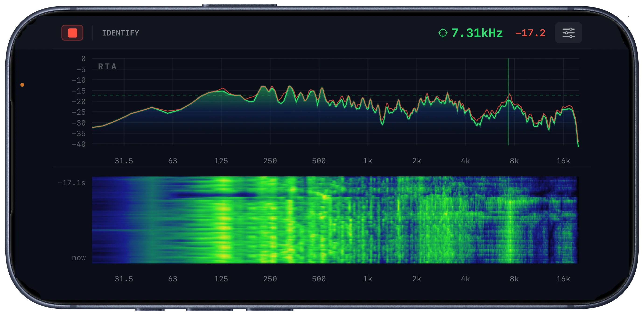Click the 0 dB label on RTA scale

(83, 59)
